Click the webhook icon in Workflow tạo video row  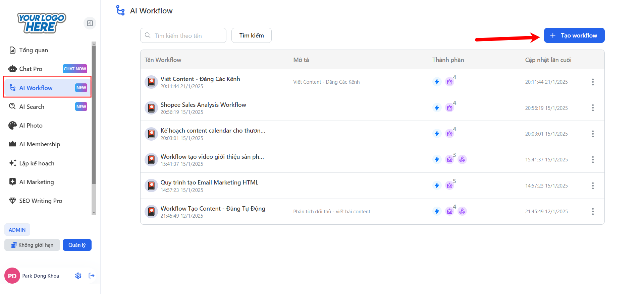(x=462, y=159)
